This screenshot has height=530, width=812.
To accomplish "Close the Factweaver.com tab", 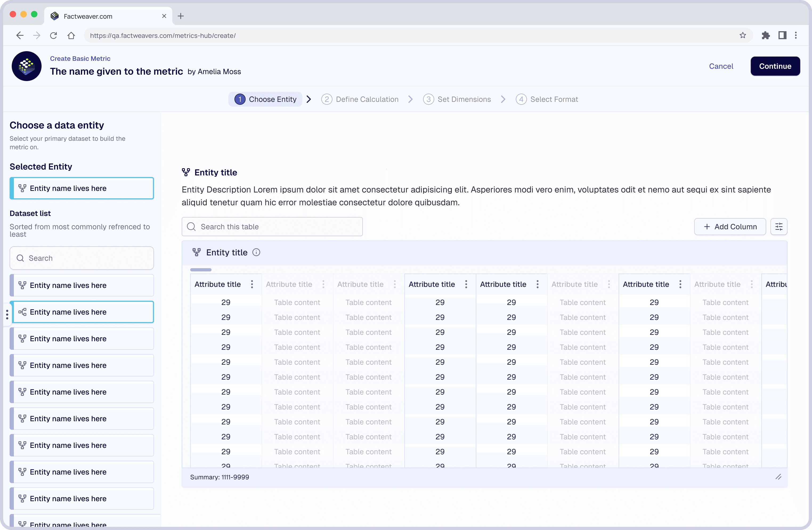I will [164, 16].
